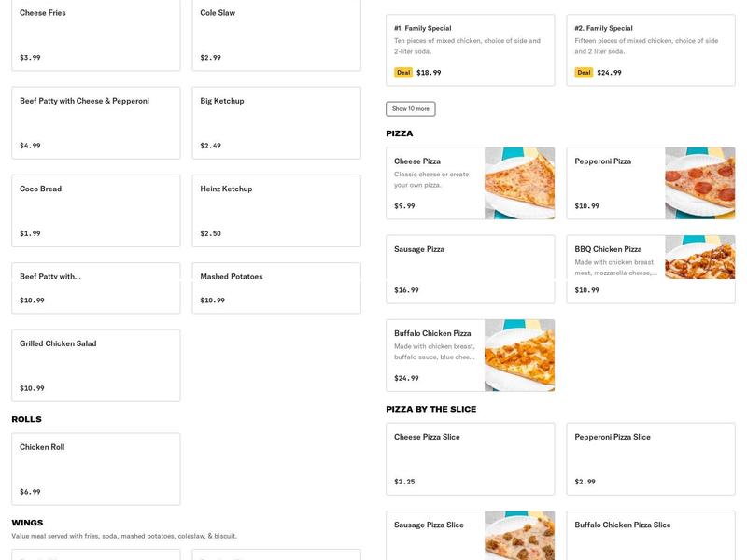
Task: Choose the Big Ketchup item
Action: click(x=275, y=123)
